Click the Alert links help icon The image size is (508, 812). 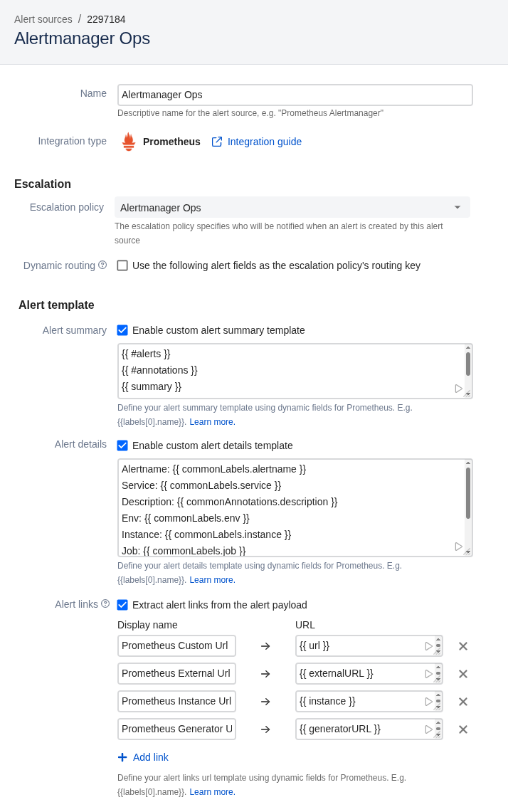(105, 603)
